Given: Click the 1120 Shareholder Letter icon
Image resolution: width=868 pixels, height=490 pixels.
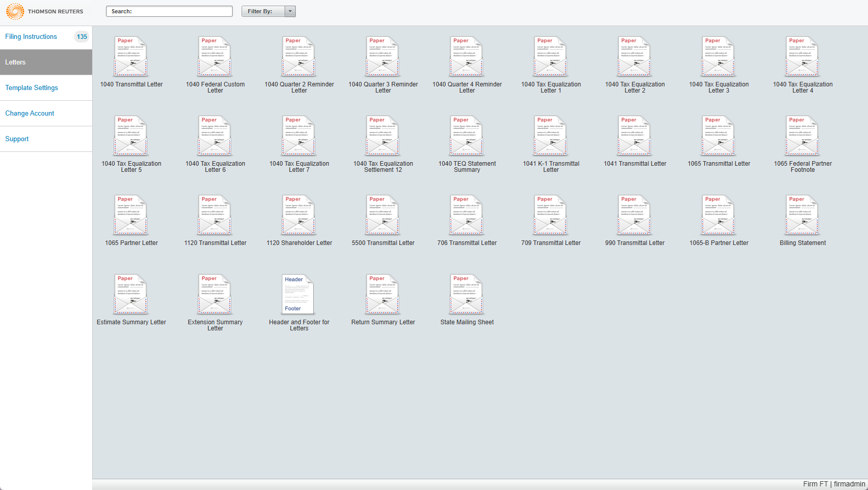Looking at the screenshot, I should click(298, 215).
